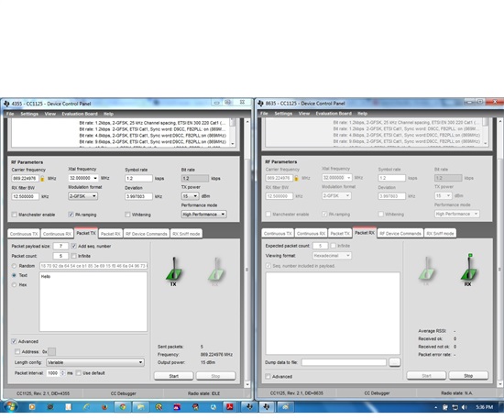The image size is (504, 420).
Task: Toggle Advanced checkbox in 8635 window
Action: pos(268,377)
